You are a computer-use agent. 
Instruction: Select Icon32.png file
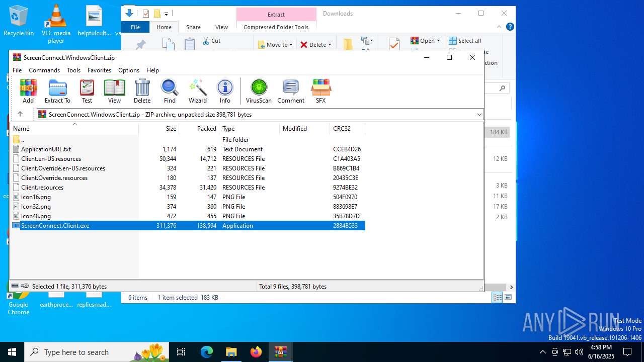[x=188, y=207]
